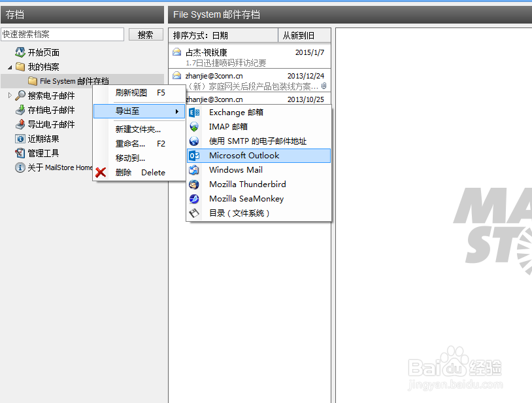Choose 移动到... menu entry
This screenshot has height=403, width=532.
pyautogui.click(x=140, y=158)
